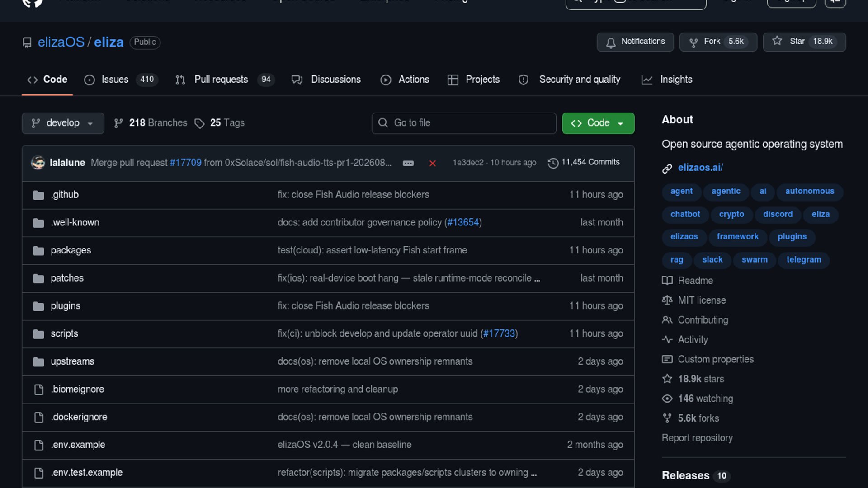Viewport: 868px width, 488px height.
Task: Open the .well-known folder
Action: coord(75,223)
